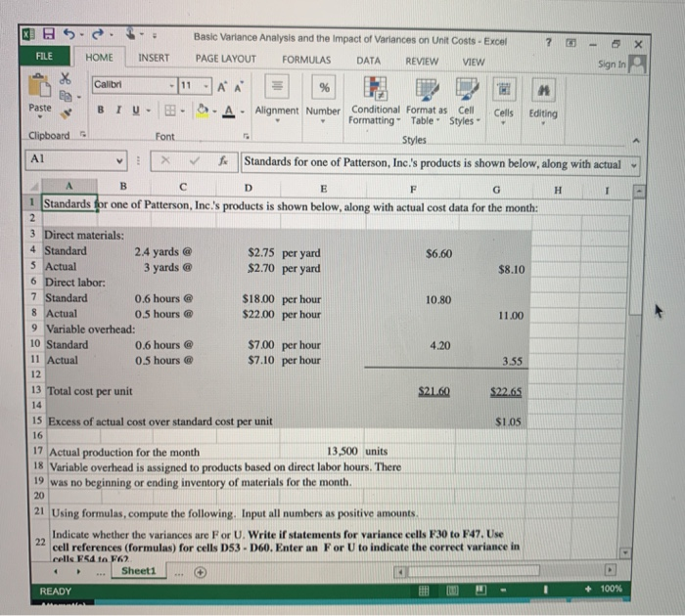Switch to the INSERT tab
The image size is (685, 616).
point(154,58)
